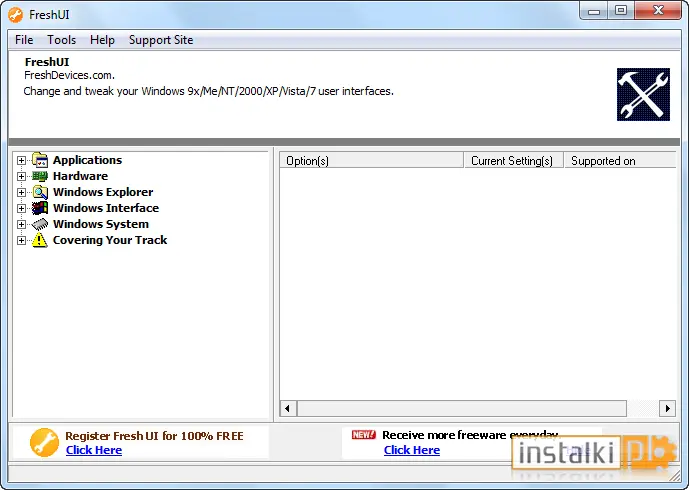This screenshot has width=689, height=490.
Task: Maximize the FreshUI window
Action: point(621,11)
